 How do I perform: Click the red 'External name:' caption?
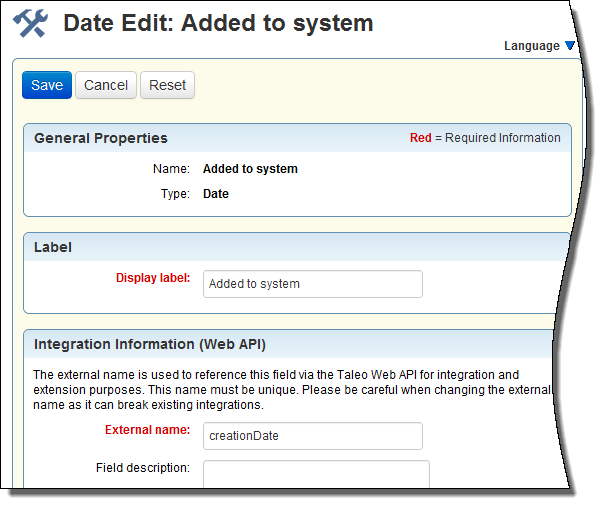click(x=148, y=430)
